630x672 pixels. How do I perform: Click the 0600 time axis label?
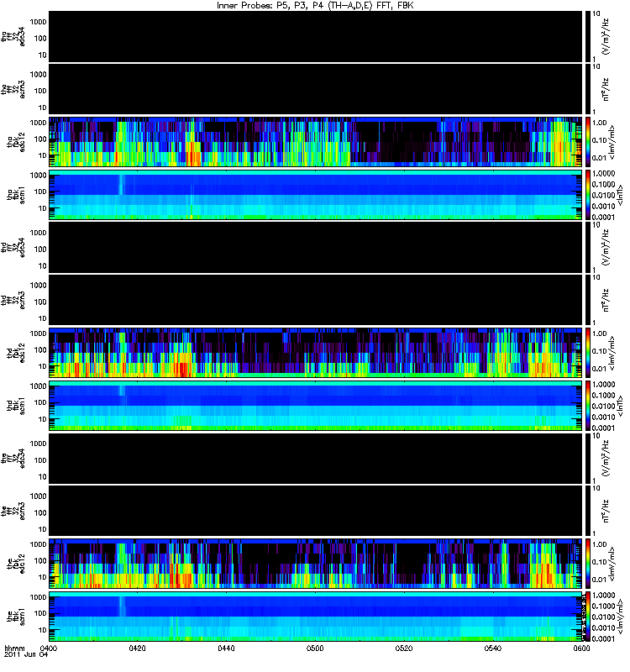click(x=581, y=648)
